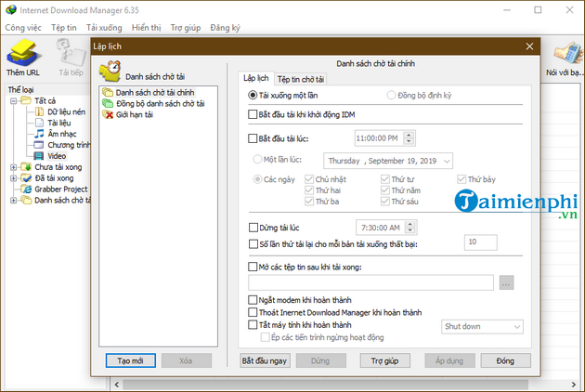
Task: Decrease the 7:30:00 AM stop time spinner
Action: [410, 230]
